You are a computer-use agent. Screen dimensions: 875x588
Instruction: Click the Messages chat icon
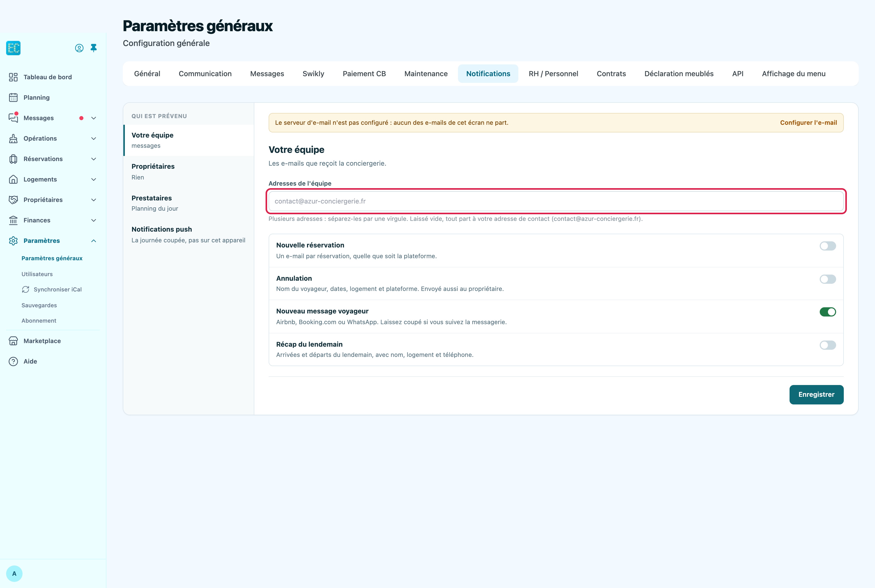point(13,118)
